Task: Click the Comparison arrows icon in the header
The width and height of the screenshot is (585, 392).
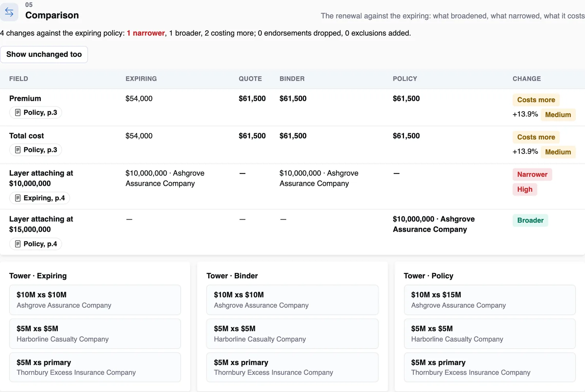Action: pyautogui.click(x=9, y=12)
